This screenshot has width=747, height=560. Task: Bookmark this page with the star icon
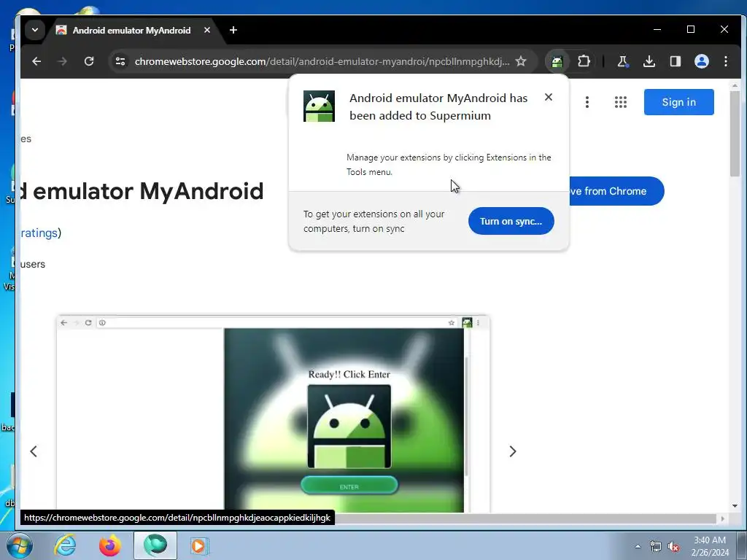click(x=521, y=61)
